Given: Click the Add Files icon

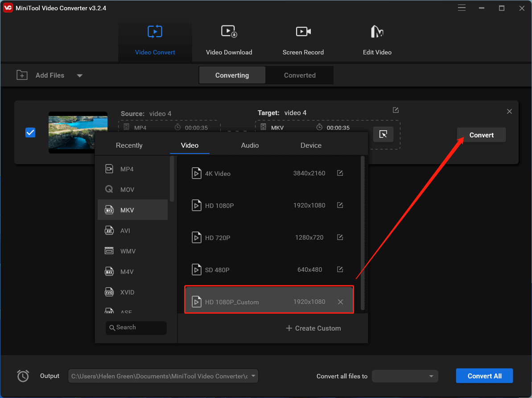Looking at the screenshot, I should (21, 75).
